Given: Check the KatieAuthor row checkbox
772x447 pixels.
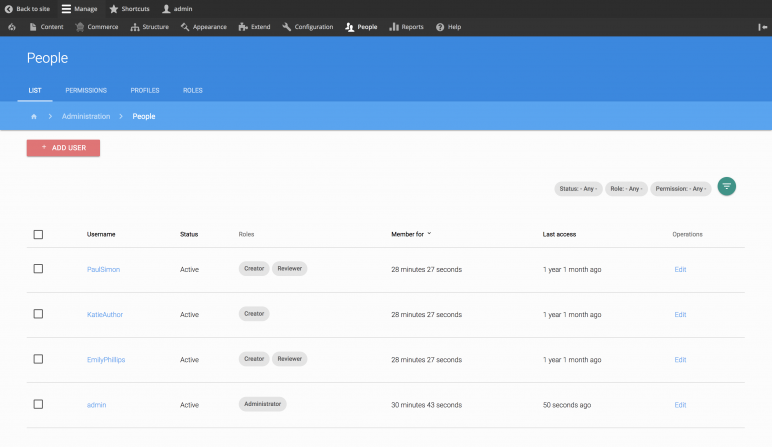Looking at the screenshot, I should 38,314.
